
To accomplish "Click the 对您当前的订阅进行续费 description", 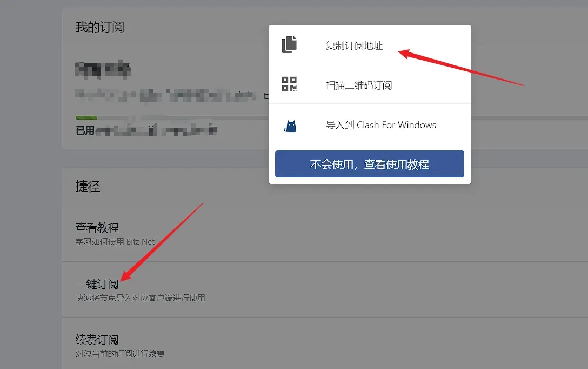I will tap(120, 354).
